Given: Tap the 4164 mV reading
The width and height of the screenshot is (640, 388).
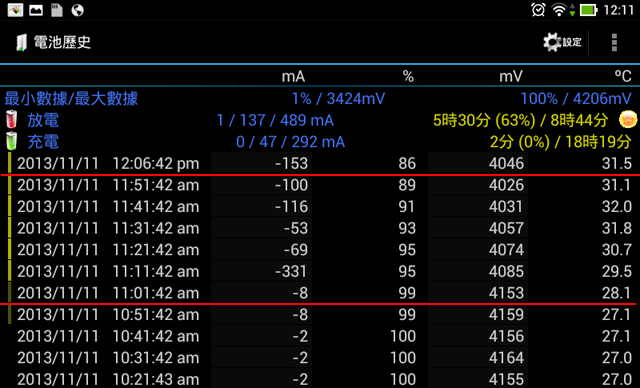Looking at the screenshot, I should [506, 358].
